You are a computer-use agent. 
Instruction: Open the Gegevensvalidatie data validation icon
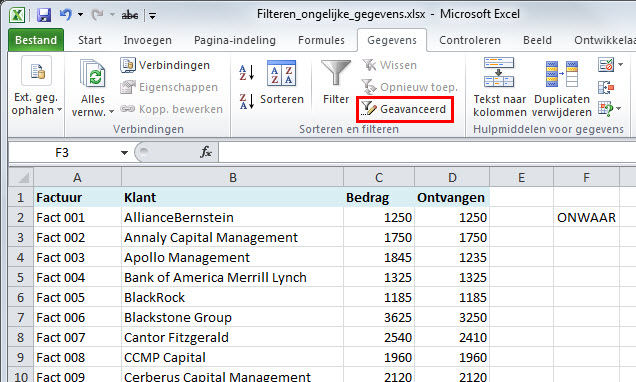click(x=606, y=64)
